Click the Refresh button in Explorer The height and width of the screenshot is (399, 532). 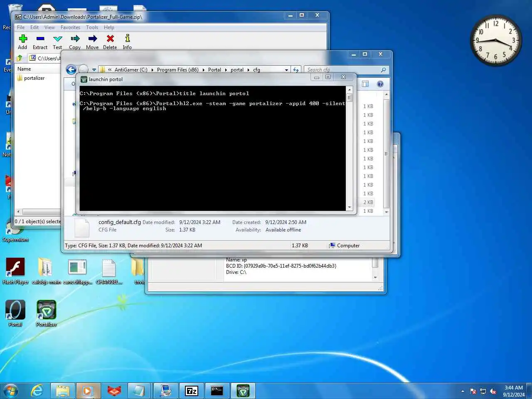click(296, 70)
